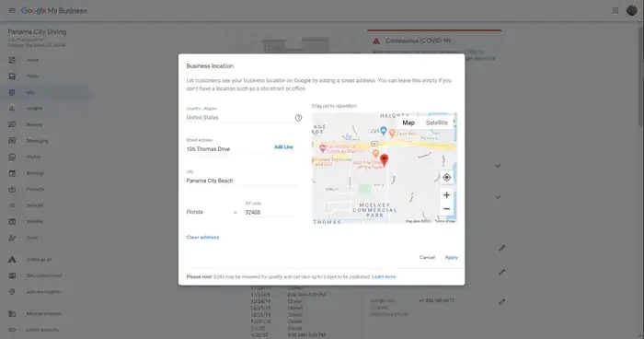Open Manage locations in sidebar
Viewport: 644px width, 339px height.
(x=45, y=313)
